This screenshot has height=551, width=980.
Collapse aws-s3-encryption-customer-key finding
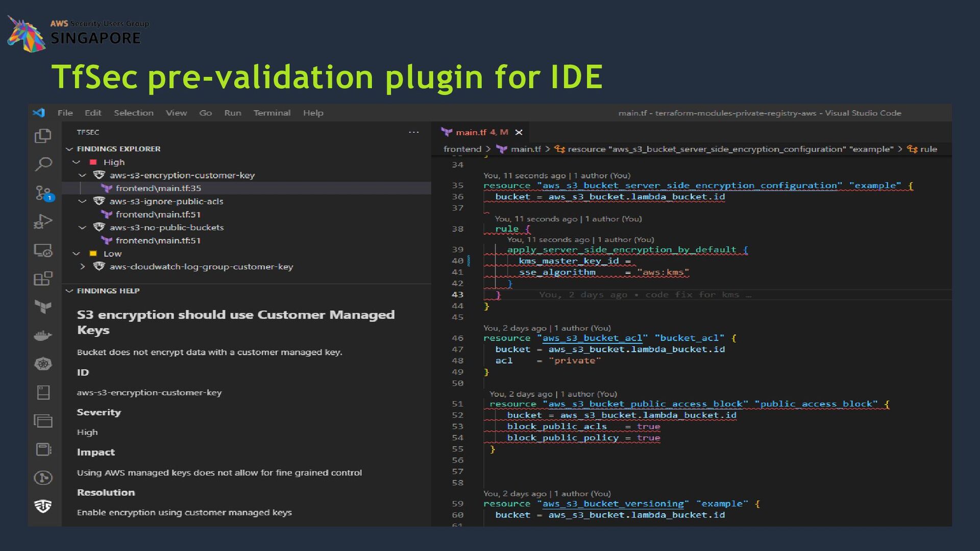pos(83,175)
